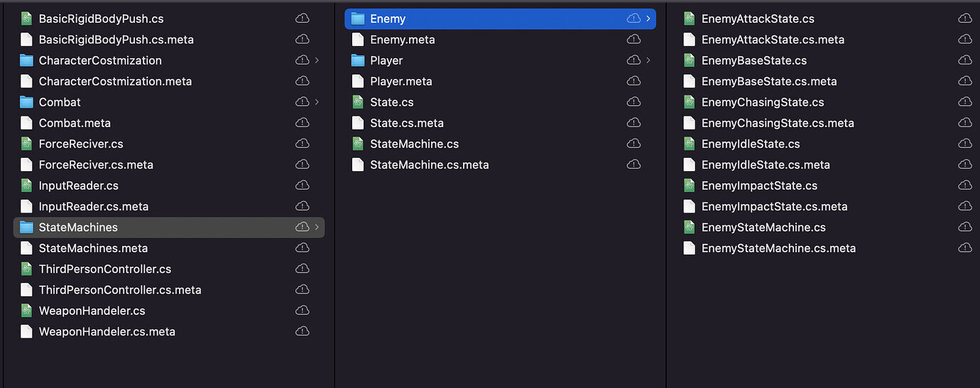Click cloud download icon for BasicRigidBodyPush.cs
Image resolution: width=980 pixels, height=388 pixels.
coord(302,19)
